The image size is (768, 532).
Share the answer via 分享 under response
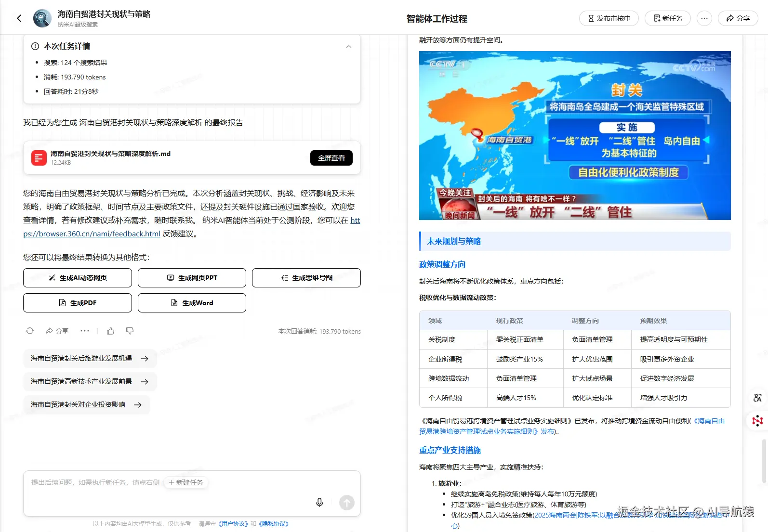(x=57, y=331)
